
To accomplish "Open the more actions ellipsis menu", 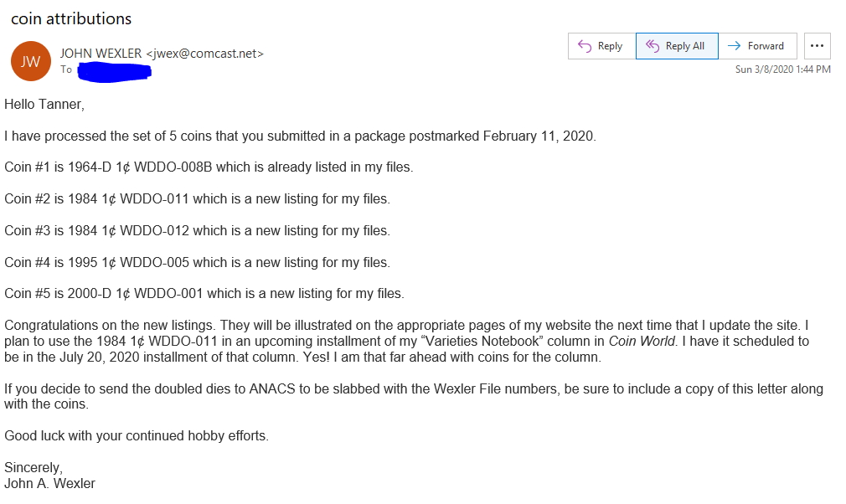I will click(x=817, y=46).
